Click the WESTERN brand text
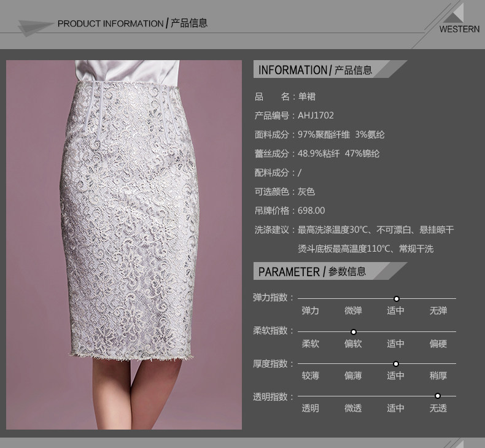Viewport: 485px width, 448px height. point(459,29)
